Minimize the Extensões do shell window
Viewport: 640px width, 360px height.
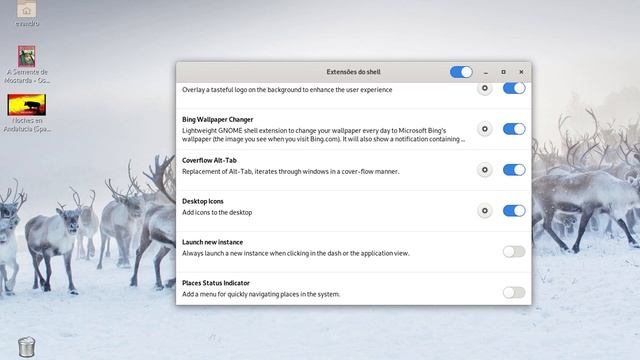tap(486, 72)
